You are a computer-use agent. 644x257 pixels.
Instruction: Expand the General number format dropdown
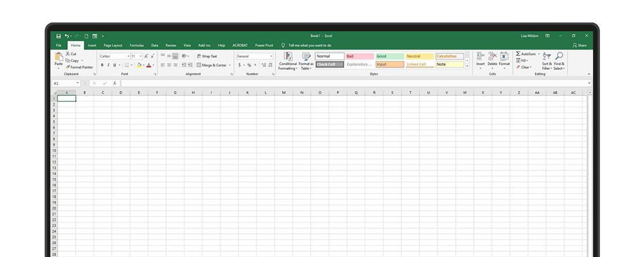point(271,56)
